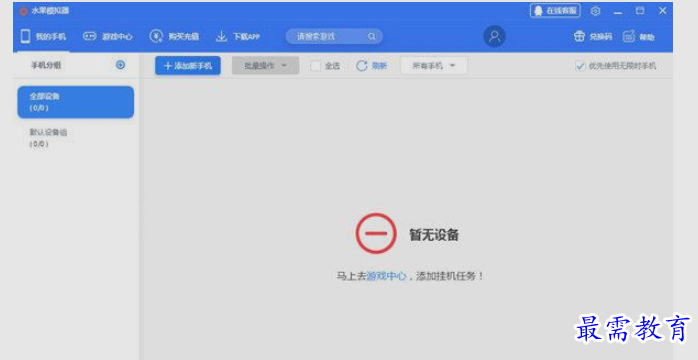Viewport: 698px width, 360px height.
Task: Open 兑换码 redeem code
Action: tap(592, 36)
